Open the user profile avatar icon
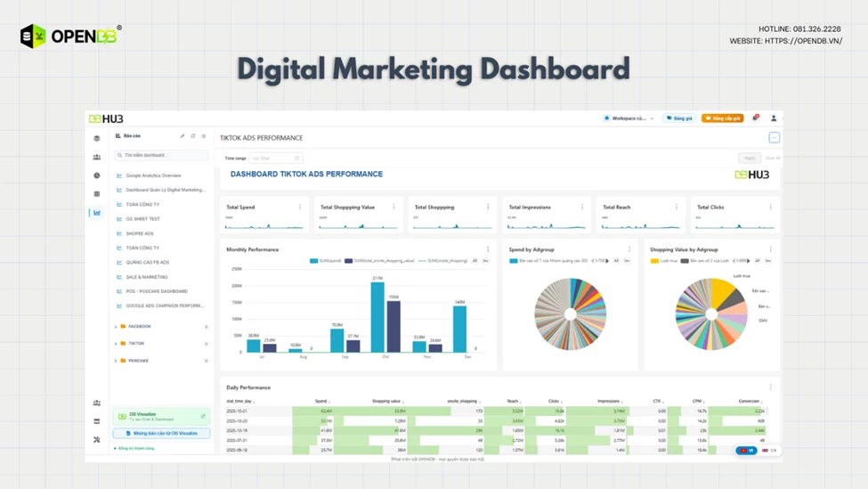Image resolution: width=868 pixels, height=489 pixels. click(x=774, y=118)
